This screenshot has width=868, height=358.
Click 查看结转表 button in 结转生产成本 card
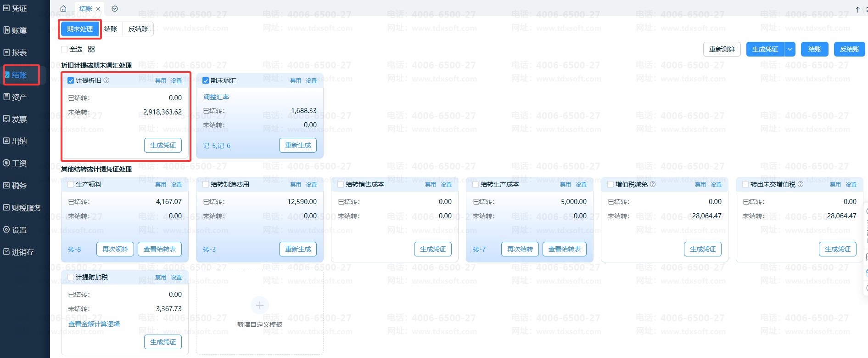click(x=564, y=249)
